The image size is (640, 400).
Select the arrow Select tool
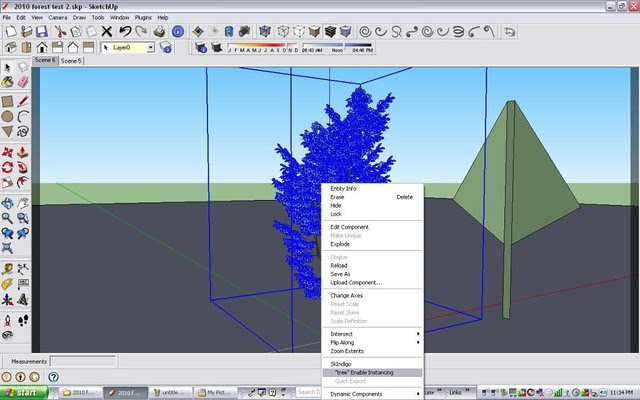click(x=7, y=67)
